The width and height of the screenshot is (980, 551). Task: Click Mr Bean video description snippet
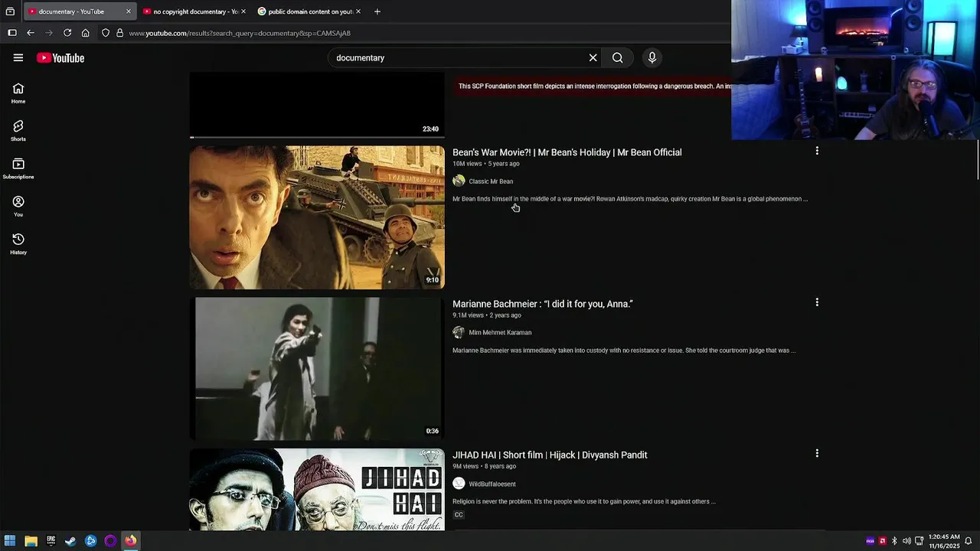pos(630,199)
